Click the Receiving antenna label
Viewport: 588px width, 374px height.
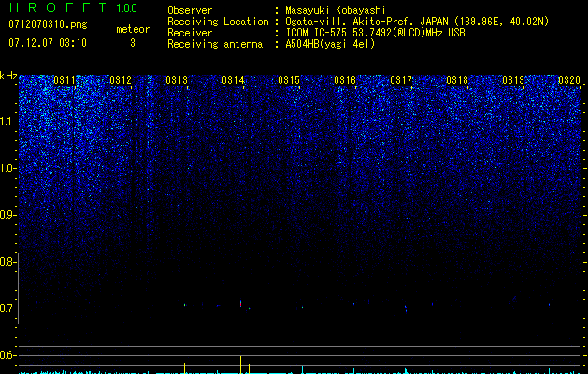pos(215,44)
